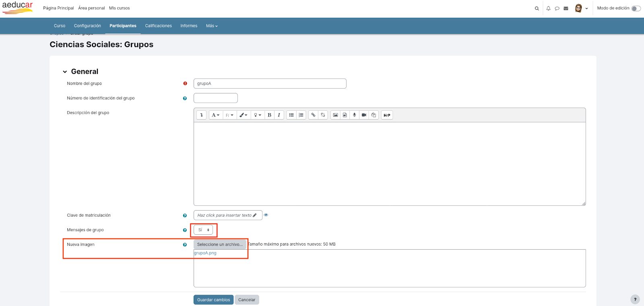Open the text color brush dropdown

coord(244,115)
